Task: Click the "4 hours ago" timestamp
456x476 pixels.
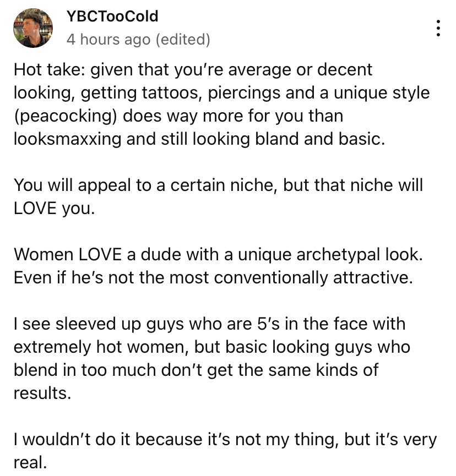Action: 108,40
